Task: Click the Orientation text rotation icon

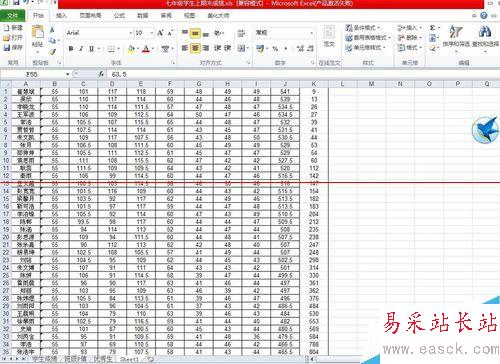Action: (x=217, y=33)
